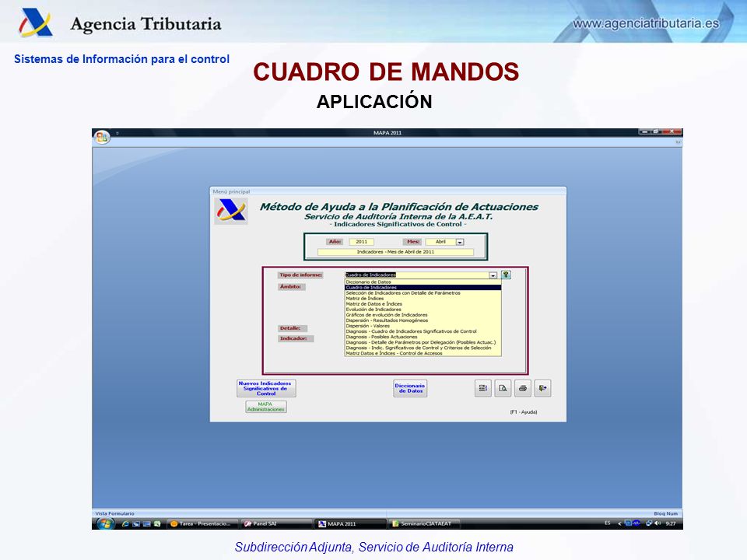Select Diccionario de Datos from the list

coord(423,282)
